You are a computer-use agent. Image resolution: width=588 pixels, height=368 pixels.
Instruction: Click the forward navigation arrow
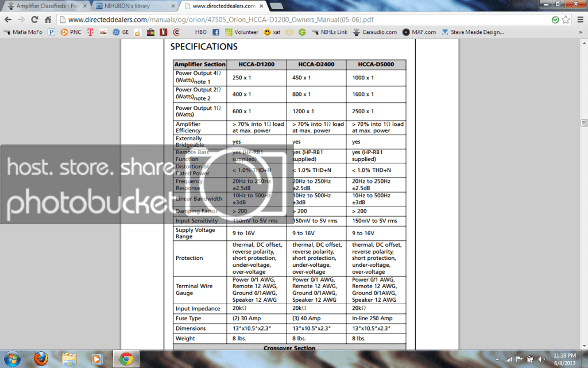21,20
